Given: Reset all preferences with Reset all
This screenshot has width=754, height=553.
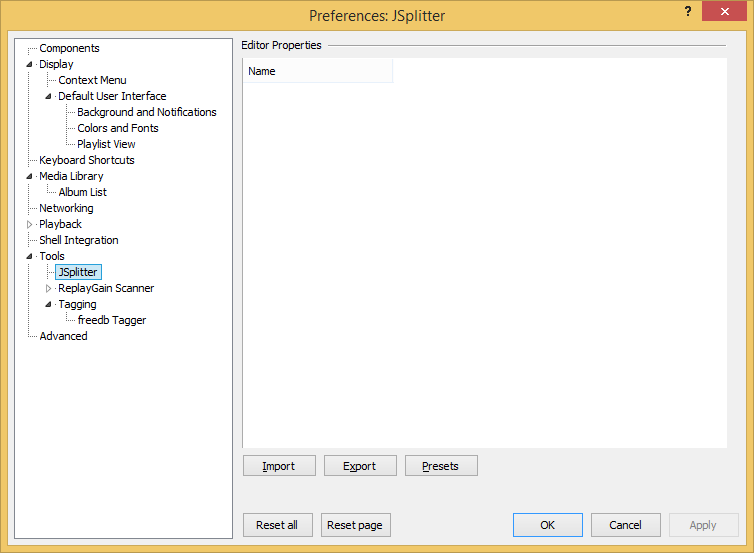Looking at the screenshot, I should click(x=277, y=525).
